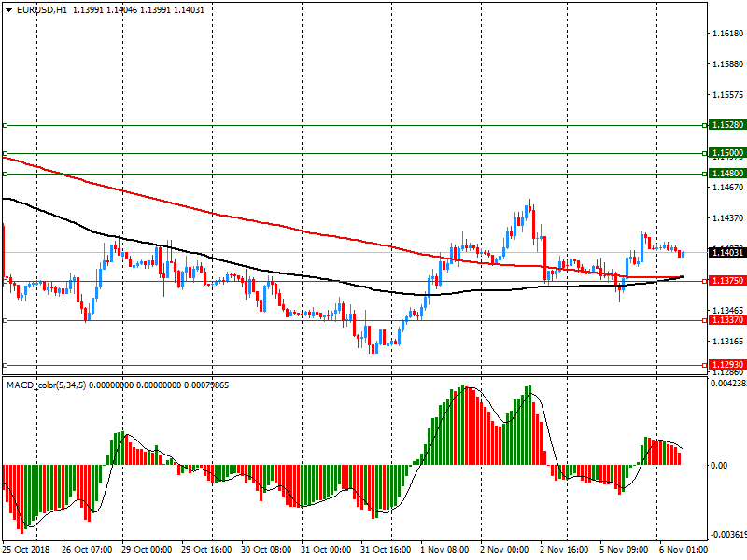This screenshot has width=747, height=560.
Task: Click right square handle of 1.13750 line
Action: pos(705,282)
